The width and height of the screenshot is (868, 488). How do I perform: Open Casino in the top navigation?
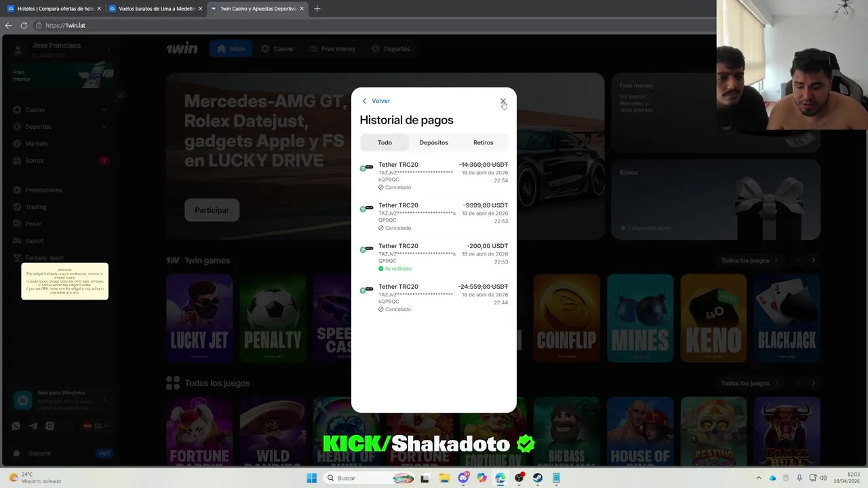[277, 49]
